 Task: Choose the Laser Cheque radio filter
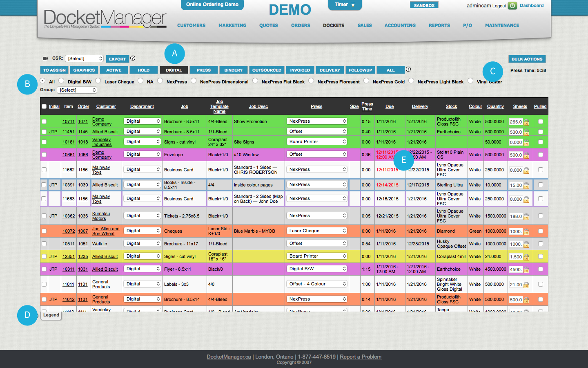point(98,81)
